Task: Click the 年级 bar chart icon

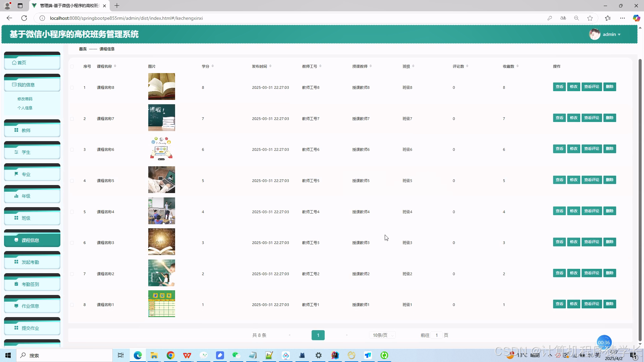Action: coord(16,196)
